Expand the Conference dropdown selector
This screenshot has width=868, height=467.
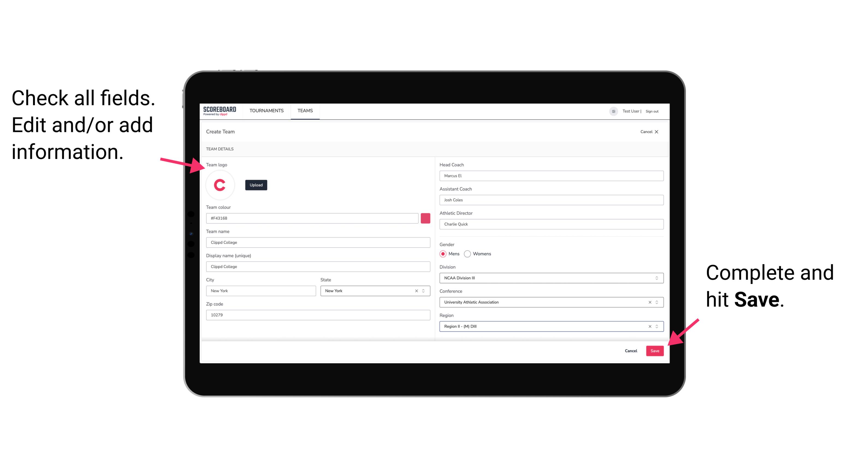click(x=657, y=302)
